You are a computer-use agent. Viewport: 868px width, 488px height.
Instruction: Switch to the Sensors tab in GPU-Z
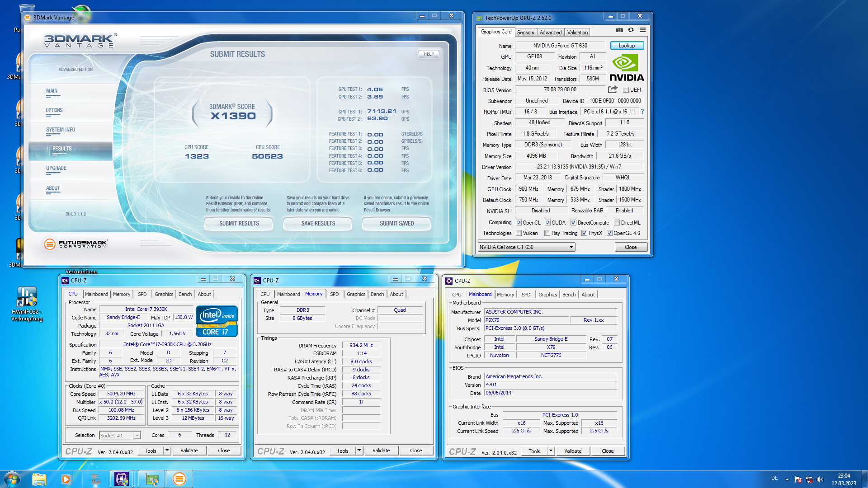(525, 33)
